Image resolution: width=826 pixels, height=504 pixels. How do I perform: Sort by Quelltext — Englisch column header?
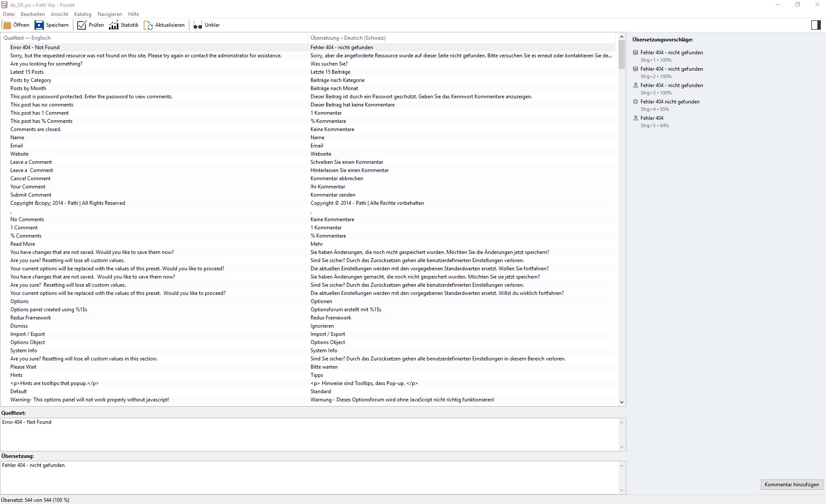[27, 38]
